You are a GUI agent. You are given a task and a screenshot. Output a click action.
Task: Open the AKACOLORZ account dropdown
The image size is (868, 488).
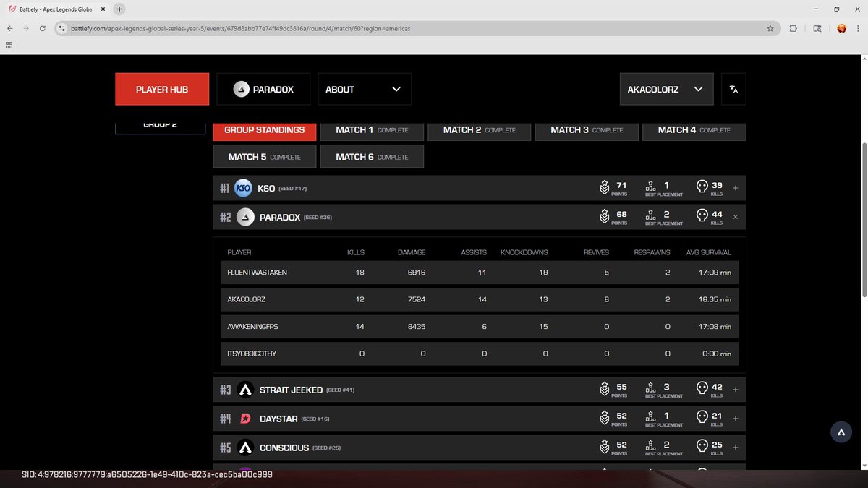point(666,89)
